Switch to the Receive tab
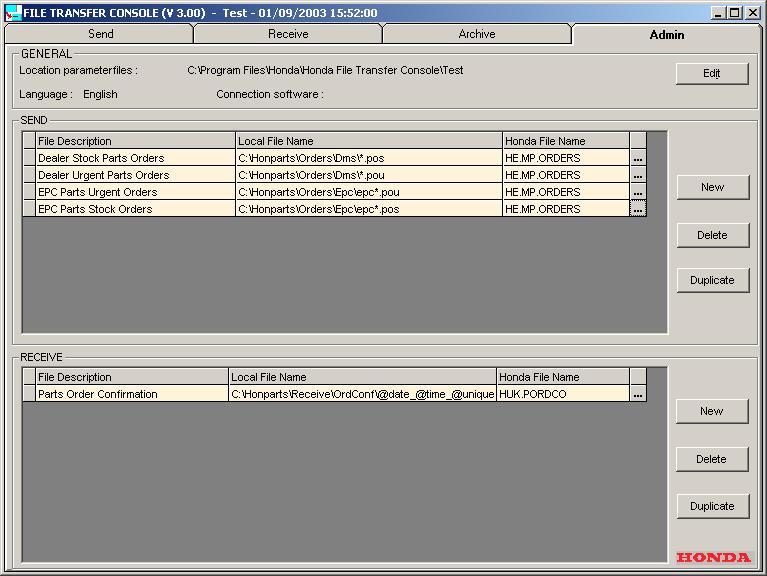This screenshot has width=767, height=576. coord(288,34)
